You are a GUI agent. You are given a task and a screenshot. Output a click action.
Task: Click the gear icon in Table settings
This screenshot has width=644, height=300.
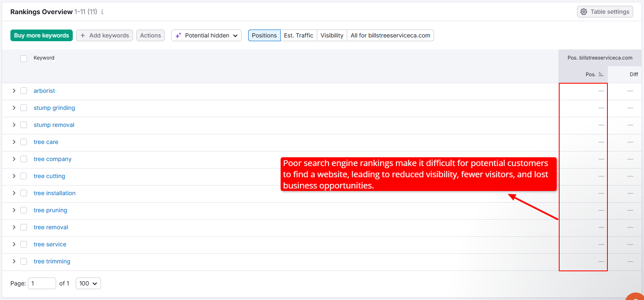click(584, 12)
